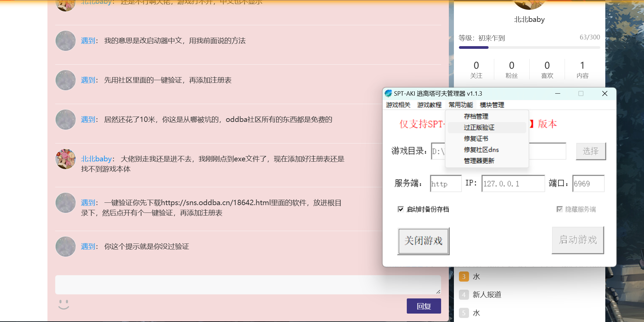Click the smiley emoji picker icon
The width and height of the screenshot is (644, 322).
[x=64, y=304]
